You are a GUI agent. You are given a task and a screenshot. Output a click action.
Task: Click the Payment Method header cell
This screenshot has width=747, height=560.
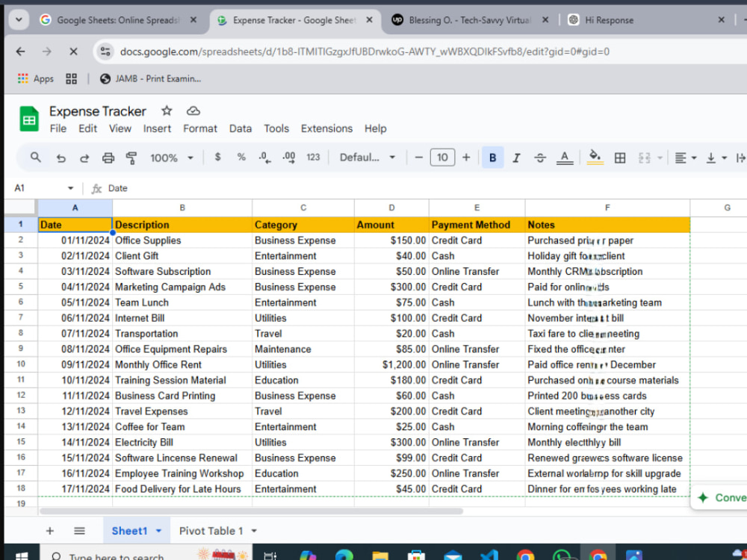[477, 225]
